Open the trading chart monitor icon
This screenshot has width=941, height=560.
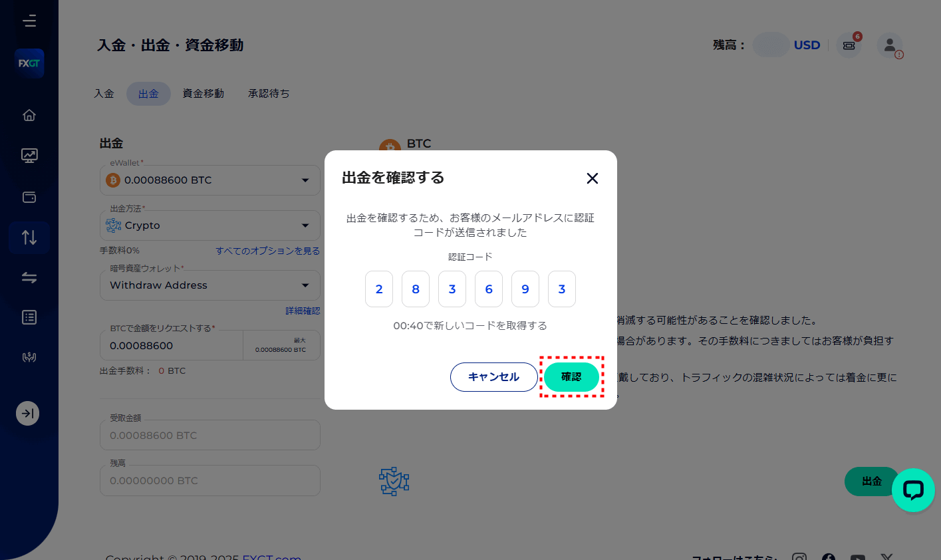[x=29, y=156]
